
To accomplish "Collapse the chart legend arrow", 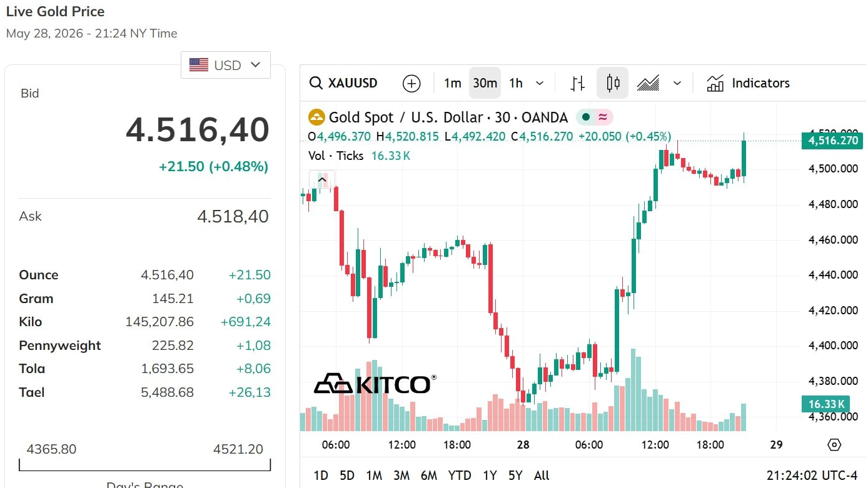I will coord(322,180).
